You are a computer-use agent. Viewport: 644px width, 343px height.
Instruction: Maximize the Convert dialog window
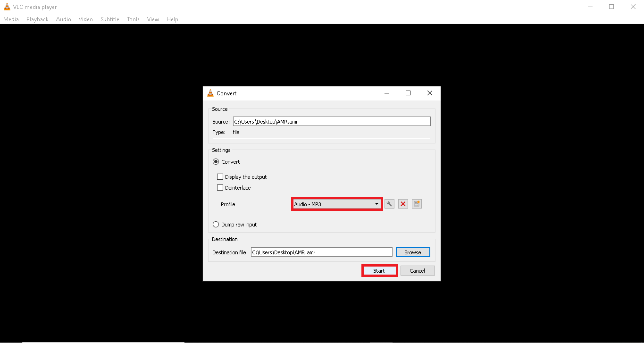point(408,93)
